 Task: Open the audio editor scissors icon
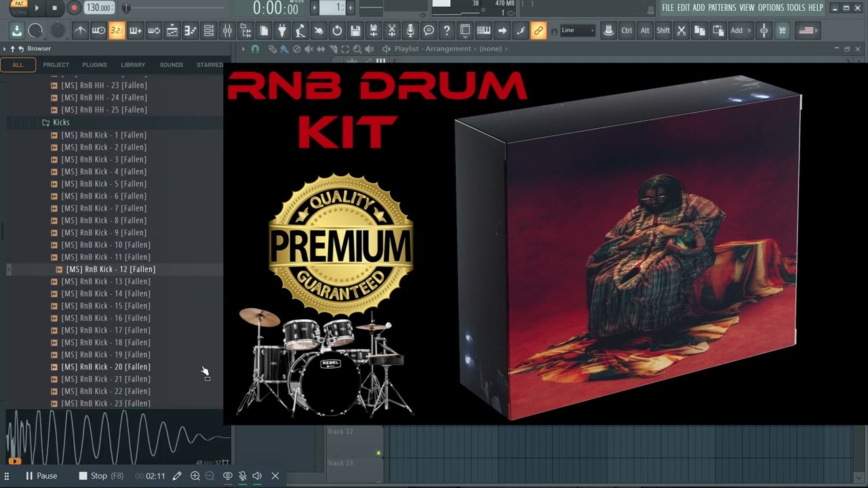coord(392,30)
